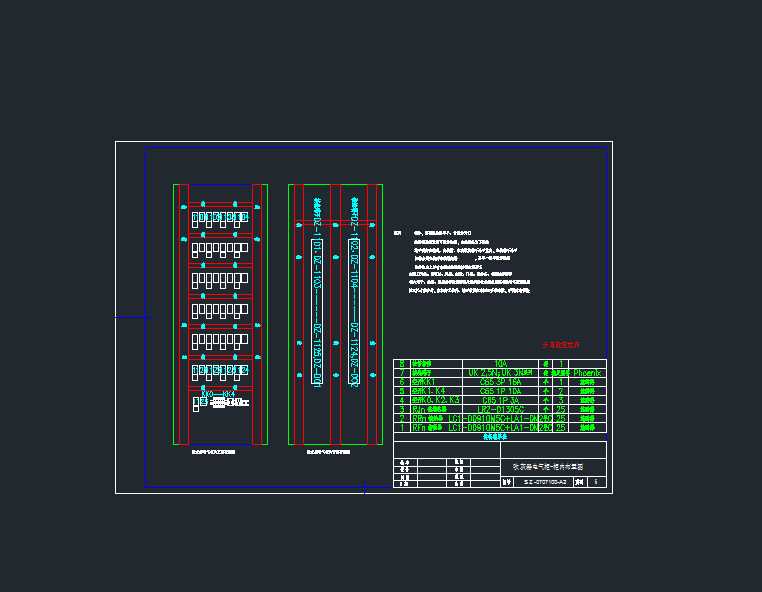Click the C65 1P 10A specification cell
Screen dimensions: 762x592
click(501, 390)
